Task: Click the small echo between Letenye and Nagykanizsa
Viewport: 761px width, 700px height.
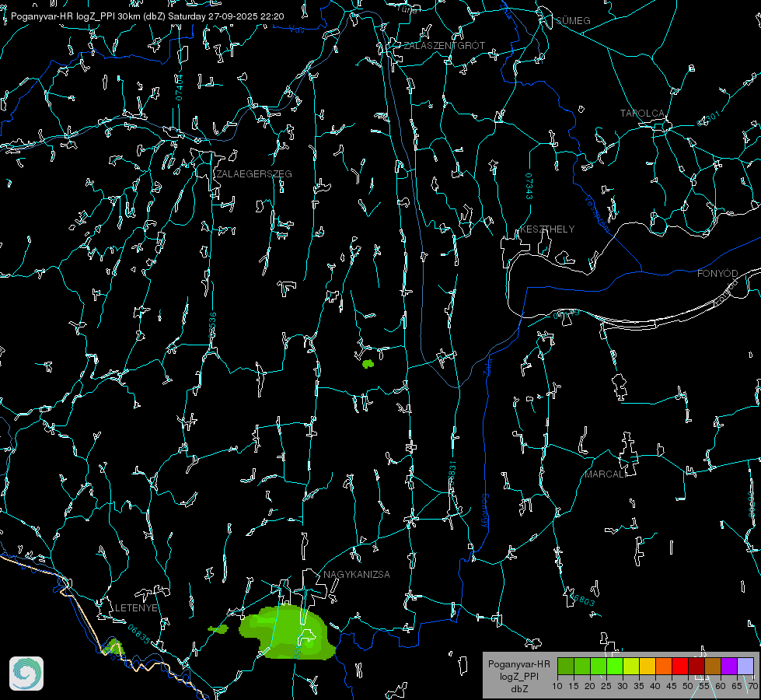Action: (x=219, y=629)
